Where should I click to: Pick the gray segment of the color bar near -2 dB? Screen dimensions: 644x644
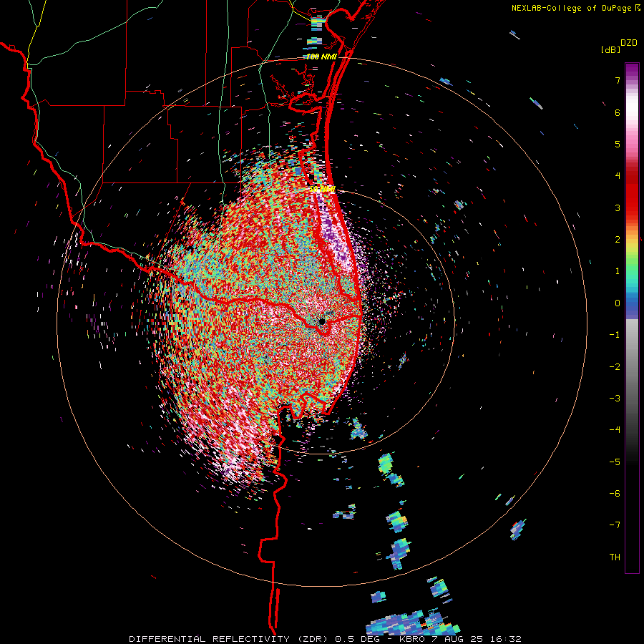tap(632, 367)
